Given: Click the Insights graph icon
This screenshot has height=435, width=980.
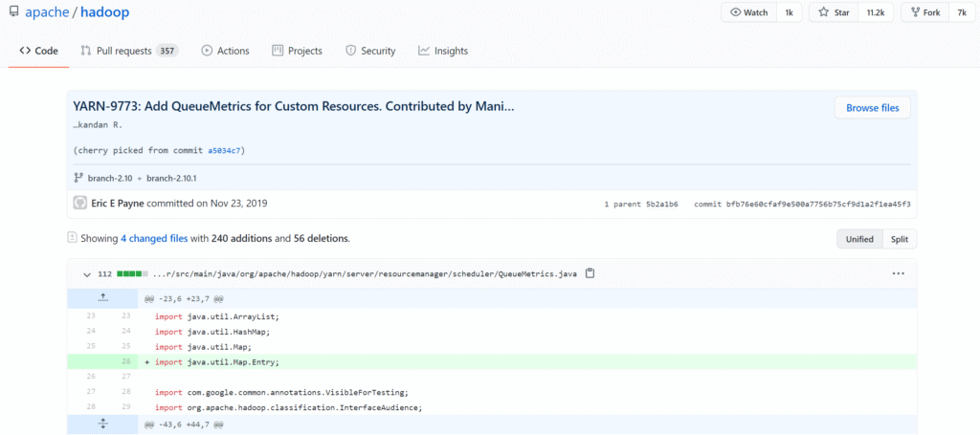Looking at the screenshot, I should click(424, 52).
